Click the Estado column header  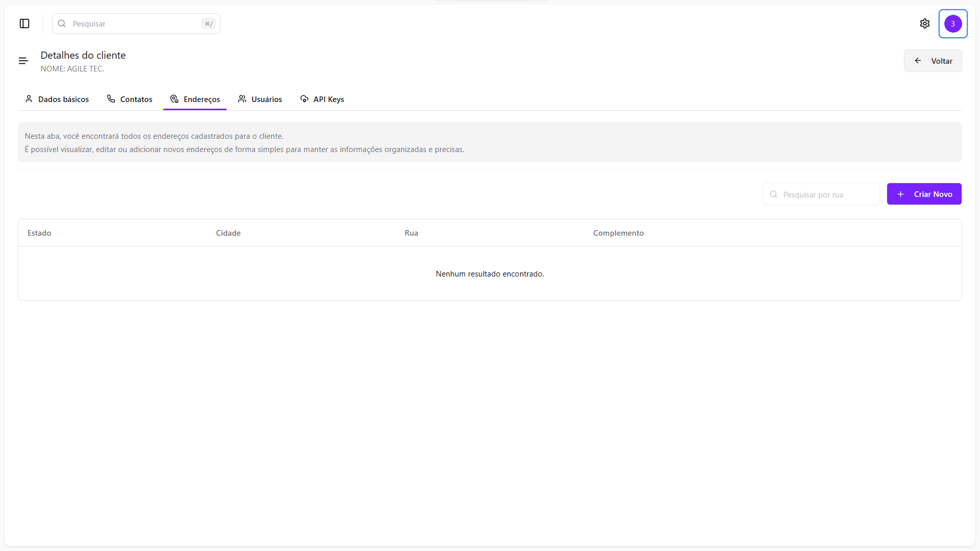point(39,233)
